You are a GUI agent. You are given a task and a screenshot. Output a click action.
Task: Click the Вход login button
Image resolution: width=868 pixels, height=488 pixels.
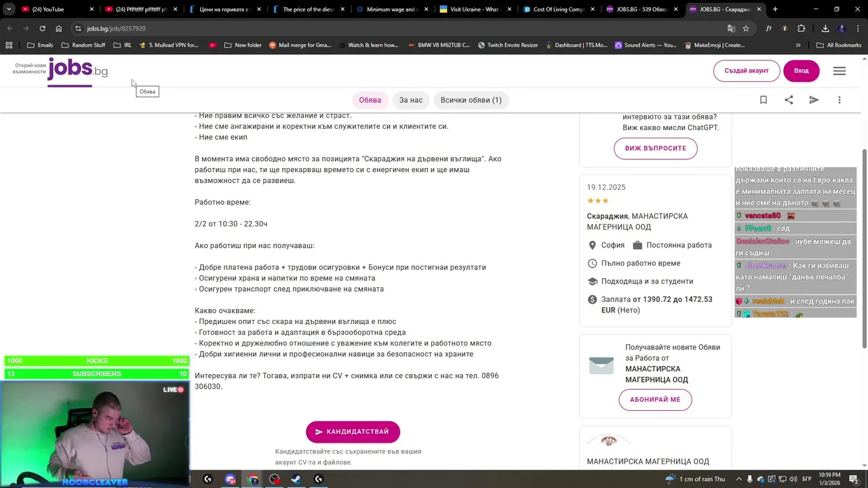(802, 70)
